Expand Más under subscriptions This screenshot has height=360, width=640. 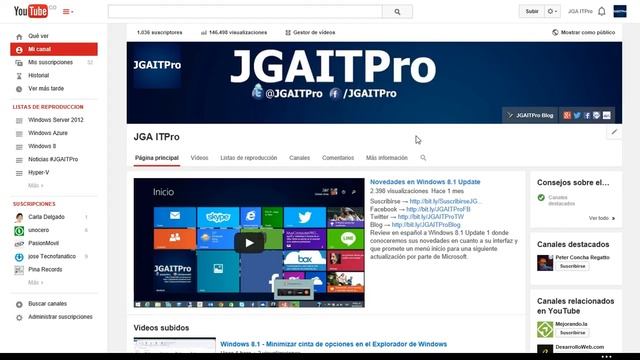pyautogui.click(x=36, y=282)
